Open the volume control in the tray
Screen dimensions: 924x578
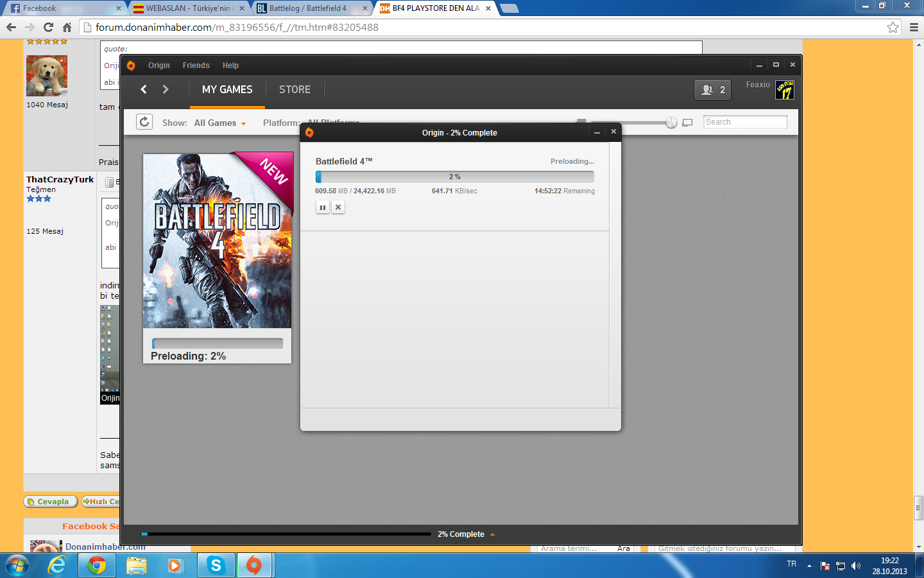coord(855,566)
